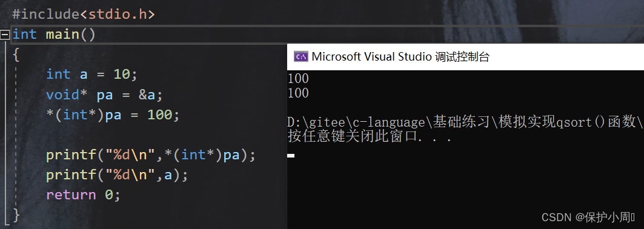Click the Microsoft Visual Studio console title

[400, 56]
